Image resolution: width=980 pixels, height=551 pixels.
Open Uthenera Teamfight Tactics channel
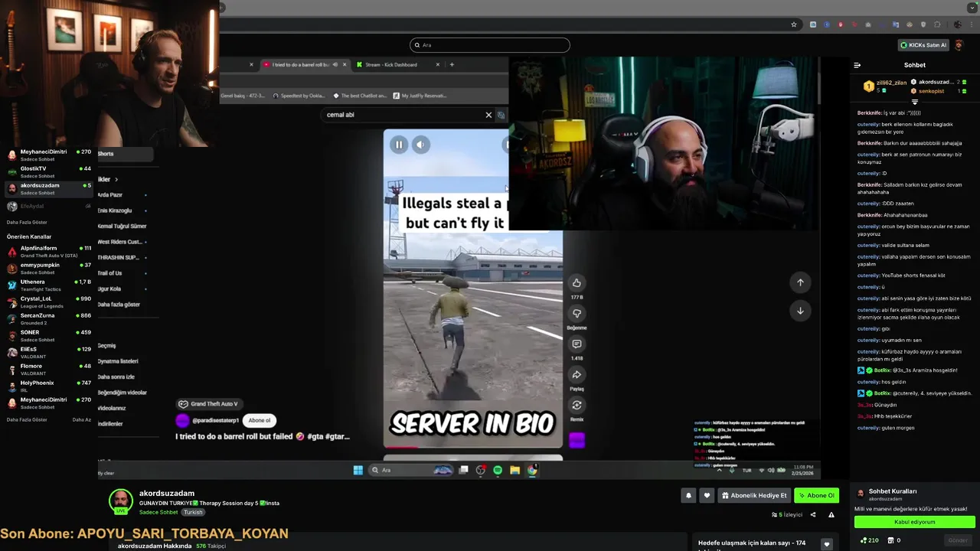pyautogui.click(x=49, y=285)
